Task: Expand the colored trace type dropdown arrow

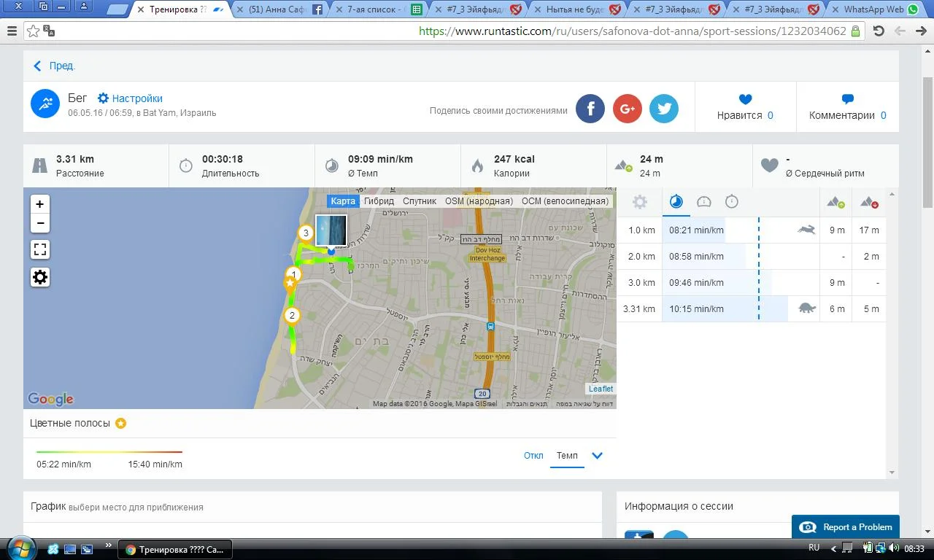Action: click(x=597, y=456)
